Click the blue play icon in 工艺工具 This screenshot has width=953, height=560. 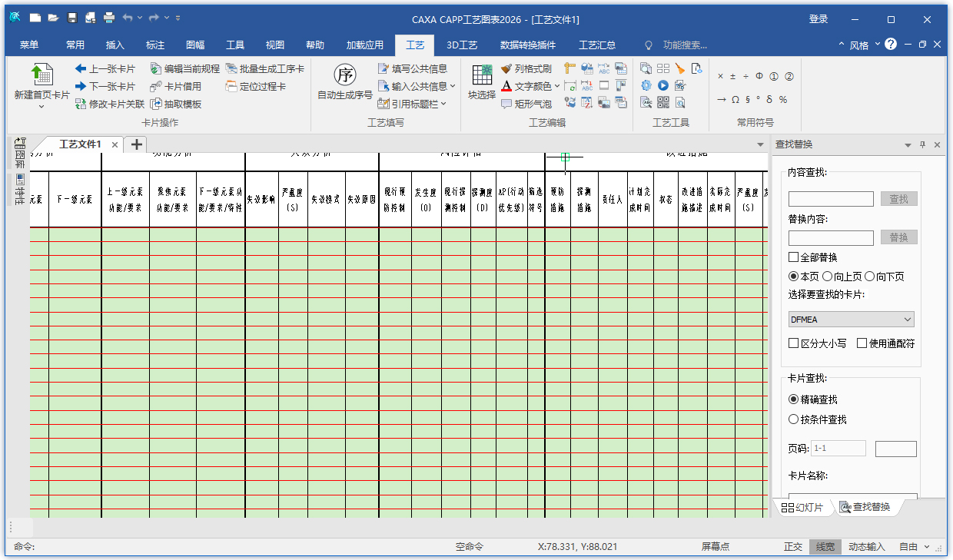pos(662,85)
